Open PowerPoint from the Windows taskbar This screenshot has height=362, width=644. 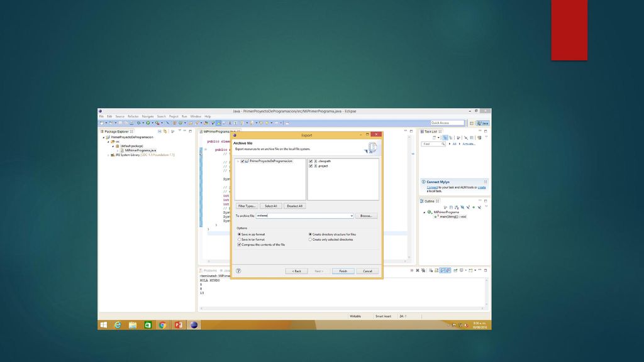tap(178, 325)
